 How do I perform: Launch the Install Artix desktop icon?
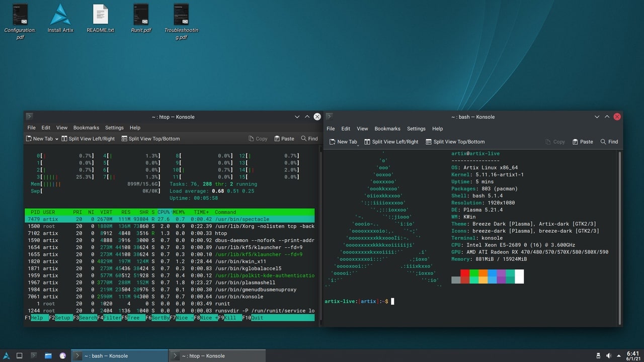pyautogui.click(x=60, y=19)
